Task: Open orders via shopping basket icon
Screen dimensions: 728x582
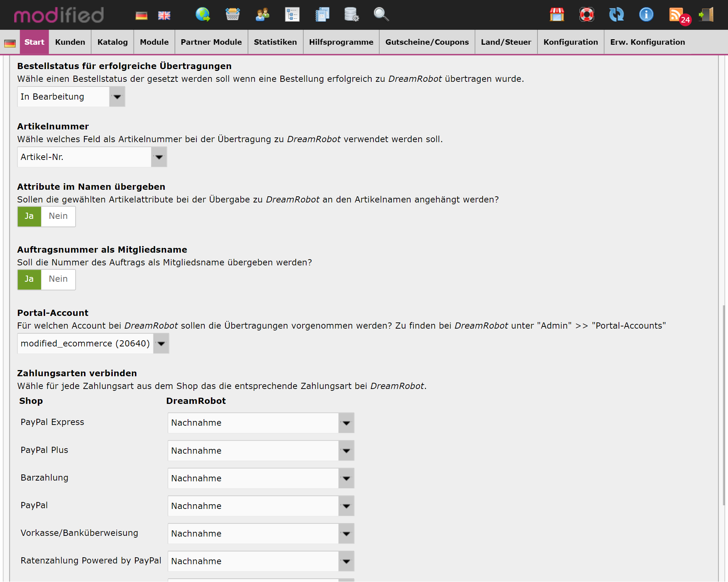Action: pos(233,15)
